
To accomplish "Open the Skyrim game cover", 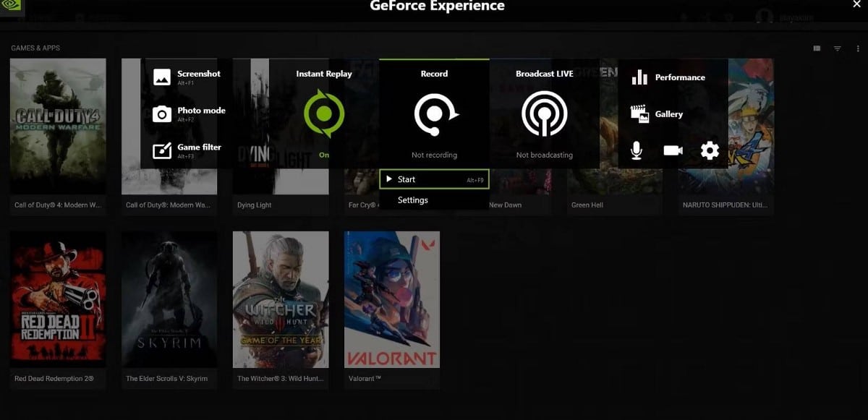I will coord(169,299).
